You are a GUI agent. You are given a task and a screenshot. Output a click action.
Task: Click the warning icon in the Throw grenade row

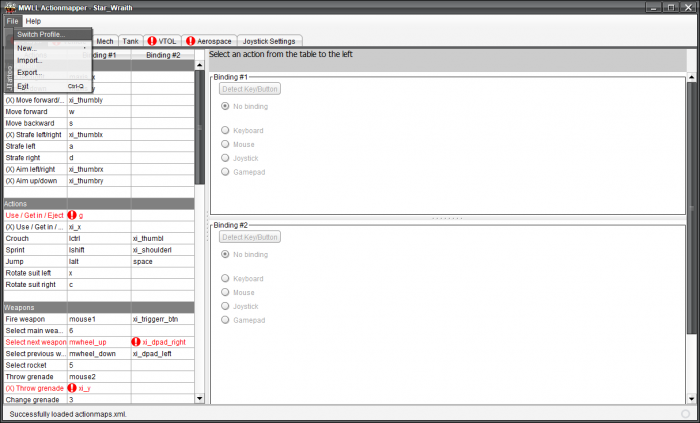tap(72, 388)
